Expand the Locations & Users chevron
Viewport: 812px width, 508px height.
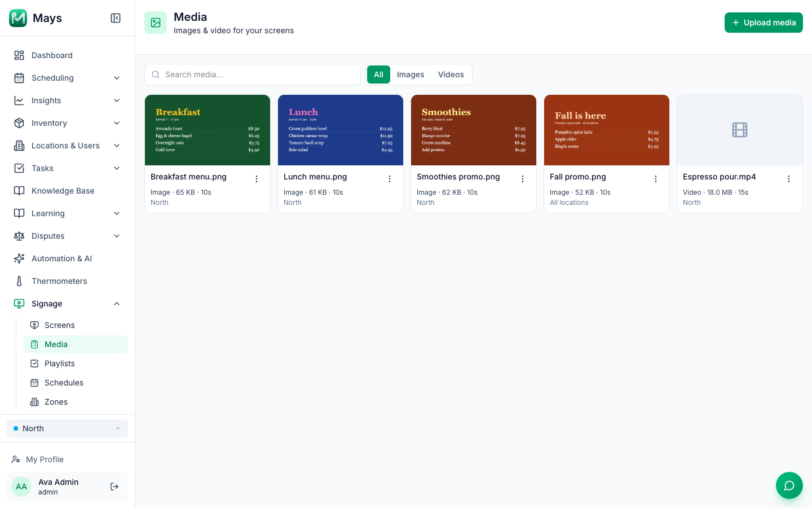(117, 146)
